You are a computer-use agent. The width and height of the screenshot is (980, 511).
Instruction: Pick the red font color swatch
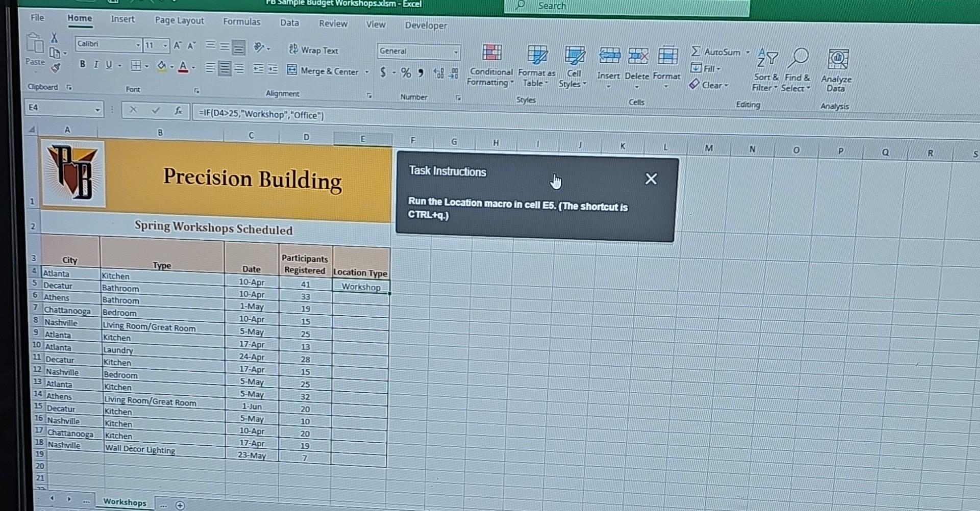click(183, 70)
